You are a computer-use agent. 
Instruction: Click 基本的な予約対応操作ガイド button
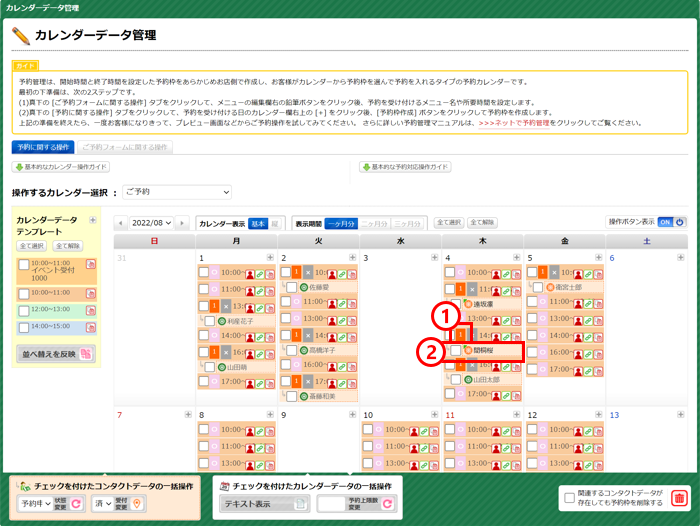pyautogui.click(x=405, y=167)
